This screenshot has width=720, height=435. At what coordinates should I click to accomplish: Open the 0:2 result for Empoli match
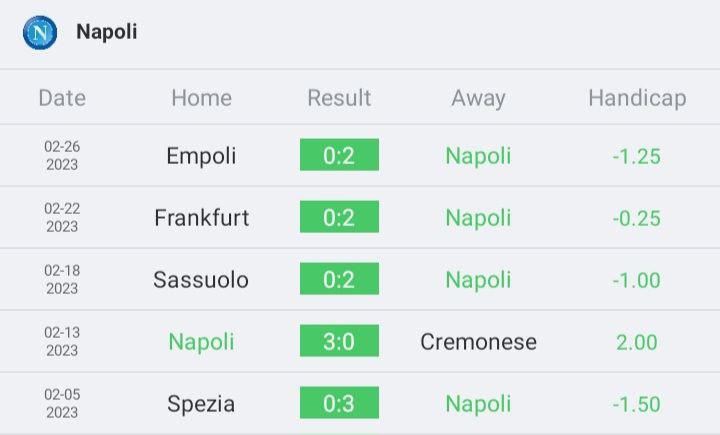(339, 155)
